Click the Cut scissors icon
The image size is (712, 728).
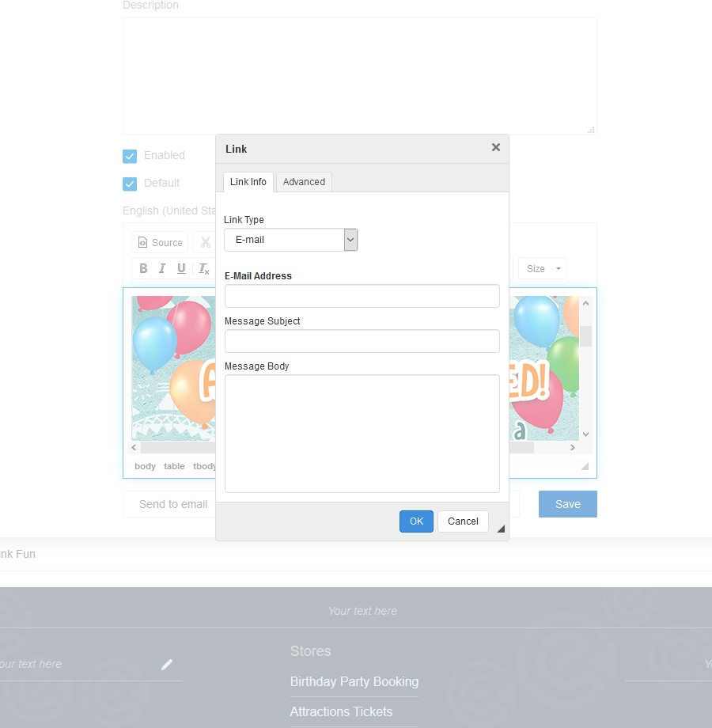point(205,243)
